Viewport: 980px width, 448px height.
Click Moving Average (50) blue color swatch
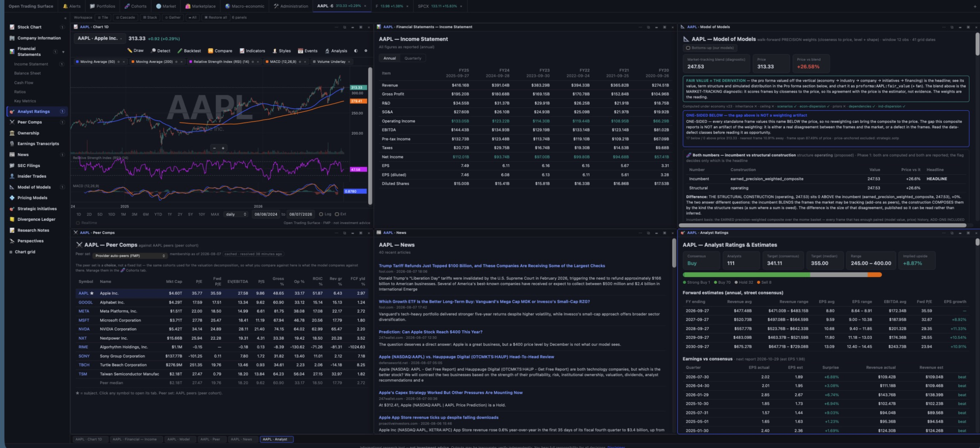pyautogui.click(x=77, y=62)
